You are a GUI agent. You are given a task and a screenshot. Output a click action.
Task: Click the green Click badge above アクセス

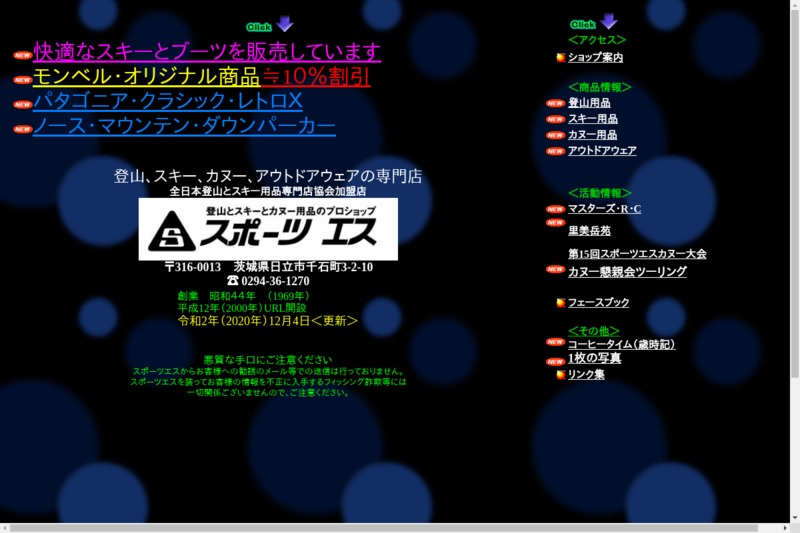(583, 24)
